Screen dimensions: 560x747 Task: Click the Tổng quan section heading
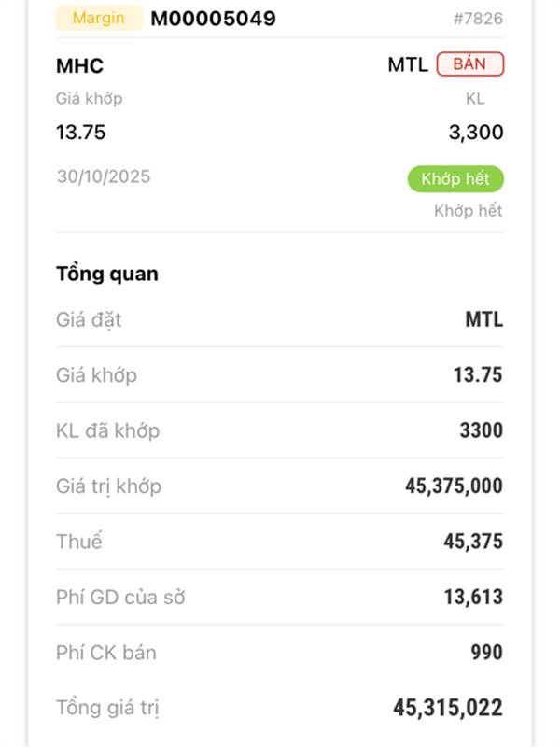pyautogui.click(x=106, y=274)
